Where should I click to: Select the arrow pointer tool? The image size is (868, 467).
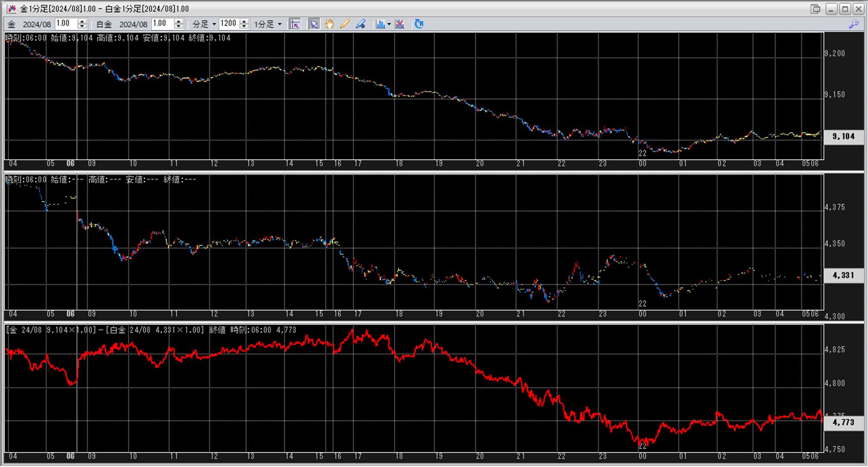coord(314,24)
